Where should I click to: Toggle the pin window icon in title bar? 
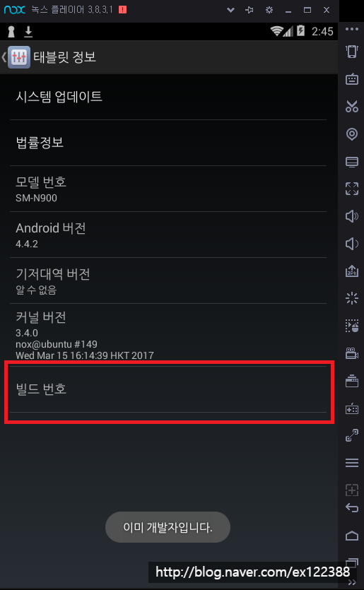coord(249,10)
